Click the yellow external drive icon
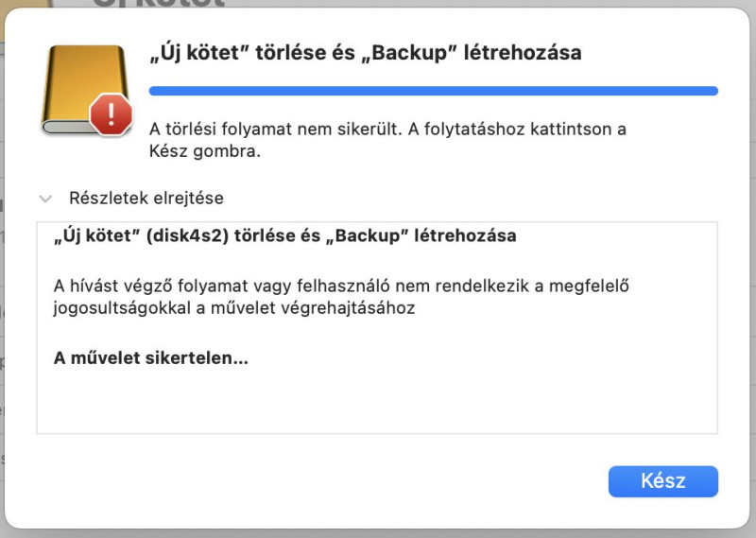This screenshot has height=538, width=756. 86,90
